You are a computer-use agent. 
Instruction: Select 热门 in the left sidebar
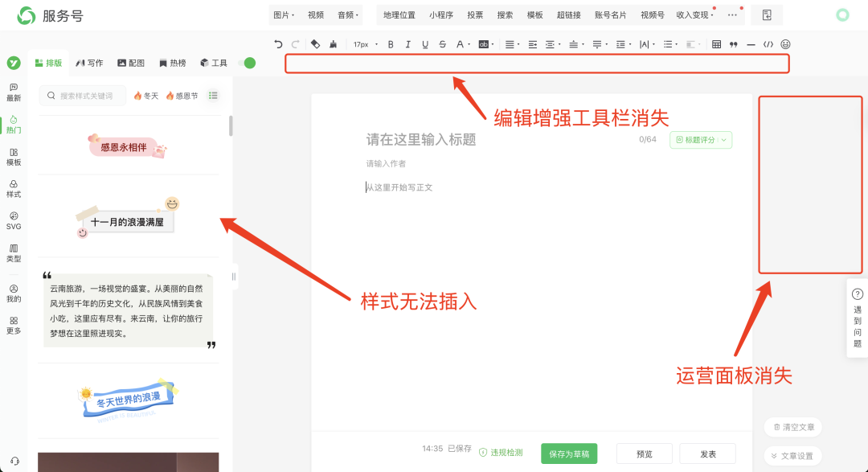pyautogui.click(x=14, y=125)
